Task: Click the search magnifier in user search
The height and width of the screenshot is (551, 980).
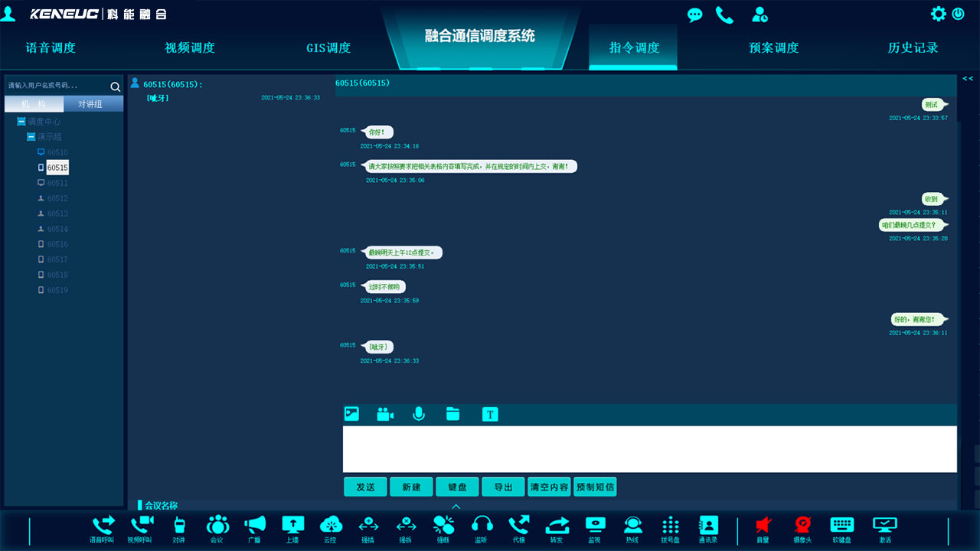Action: tap(116, 86)
